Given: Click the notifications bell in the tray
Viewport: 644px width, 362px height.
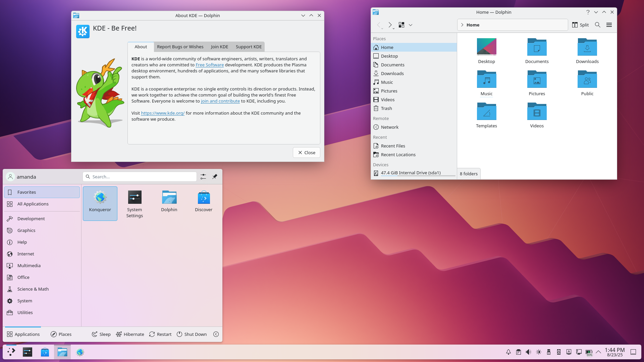Looking at the screenshot, I should pos(508,352).
